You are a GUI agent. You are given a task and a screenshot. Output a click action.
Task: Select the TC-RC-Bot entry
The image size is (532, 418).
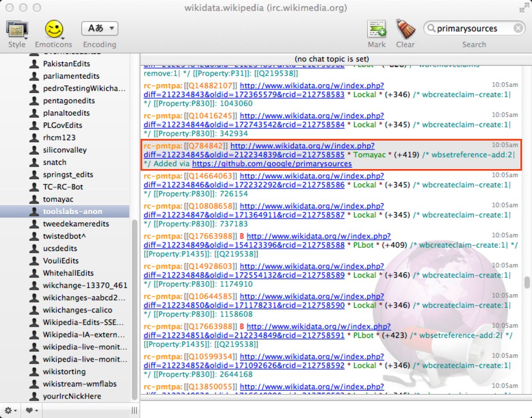tap(63, 187)
